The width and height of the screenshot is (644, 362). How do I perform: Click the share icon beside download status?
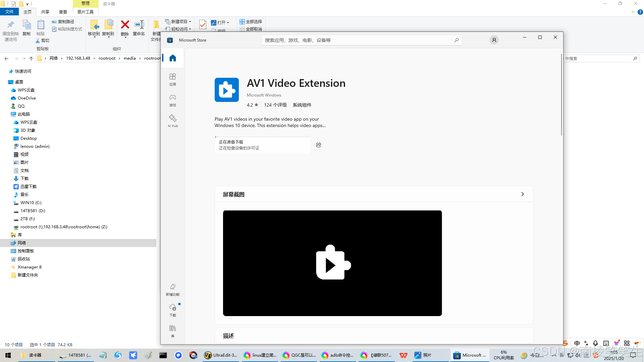pyautogui.click(x=319, y=145)
